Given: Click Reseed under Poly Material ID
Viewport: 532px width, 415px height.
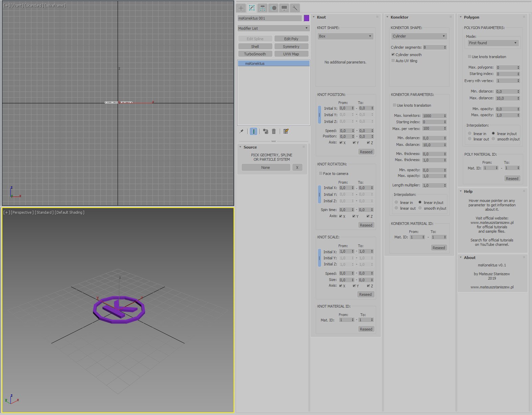Looking at the screenshot, I should pyautogui.click(x=512, y=179).
